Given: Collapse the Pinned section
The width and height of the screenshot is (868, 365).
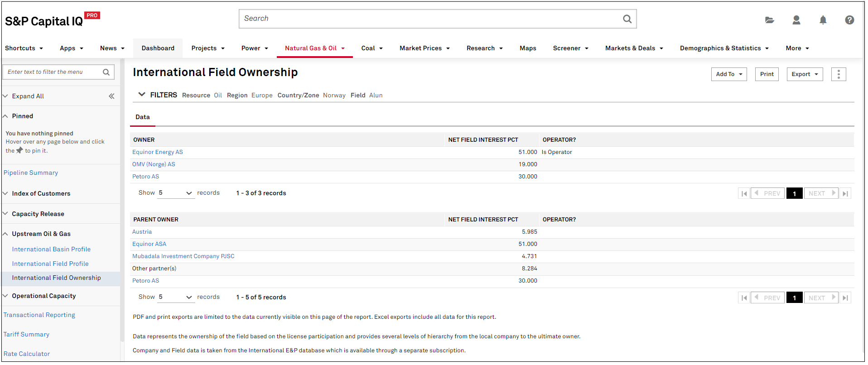Looking at the screenshot, I should [5, 116].
